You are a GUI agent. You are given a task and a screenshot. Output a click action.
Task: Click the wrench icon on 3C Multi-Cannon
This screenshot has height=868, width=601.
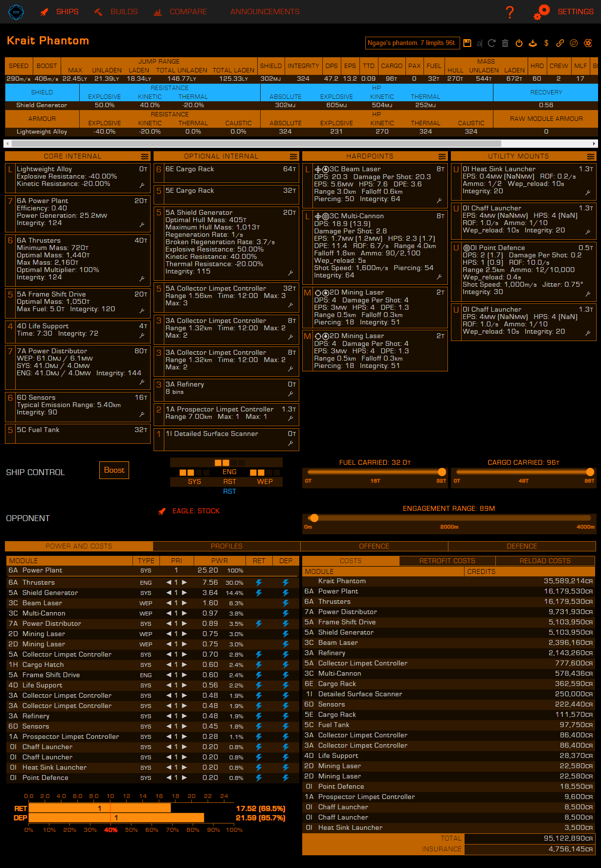pos(439,277)
